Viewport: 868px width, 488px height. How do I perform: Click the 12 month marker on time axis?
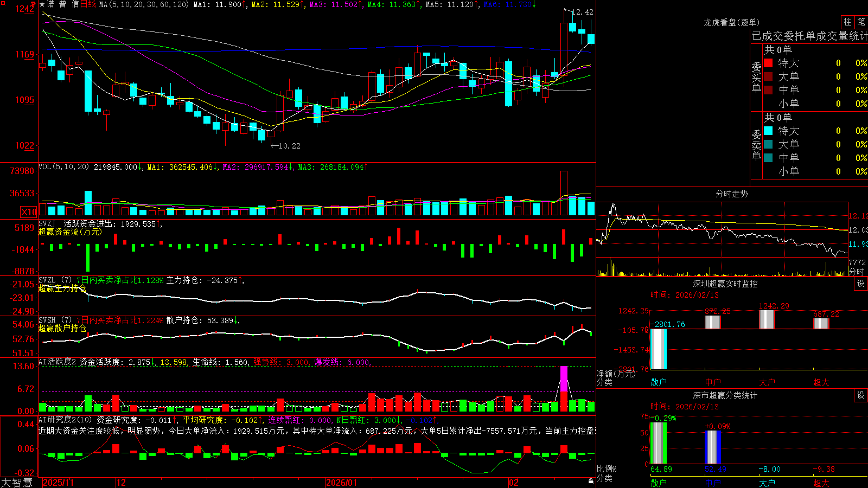click(121, 482)
